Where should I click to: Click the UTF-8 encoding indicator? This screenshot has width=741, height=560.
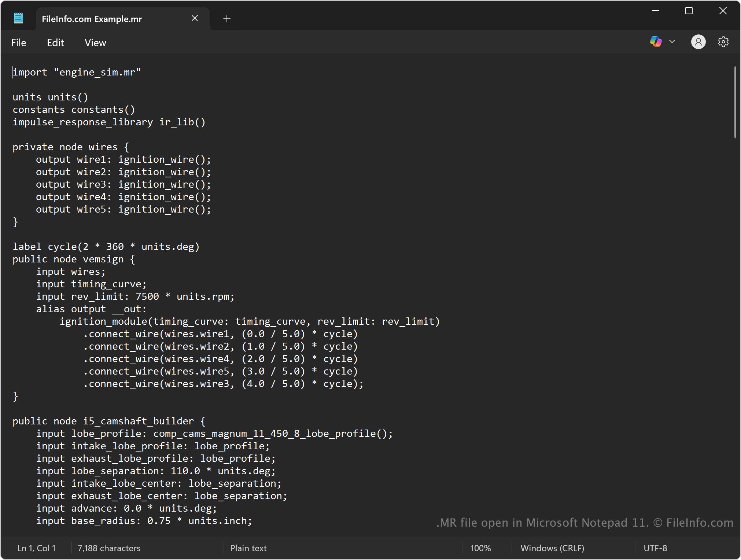[x=655, y=548]
